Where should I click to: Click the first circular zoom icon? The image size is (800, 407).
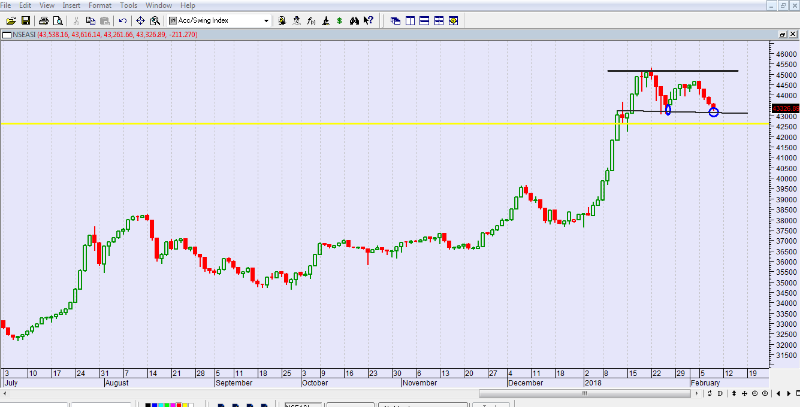coord(755,393)
